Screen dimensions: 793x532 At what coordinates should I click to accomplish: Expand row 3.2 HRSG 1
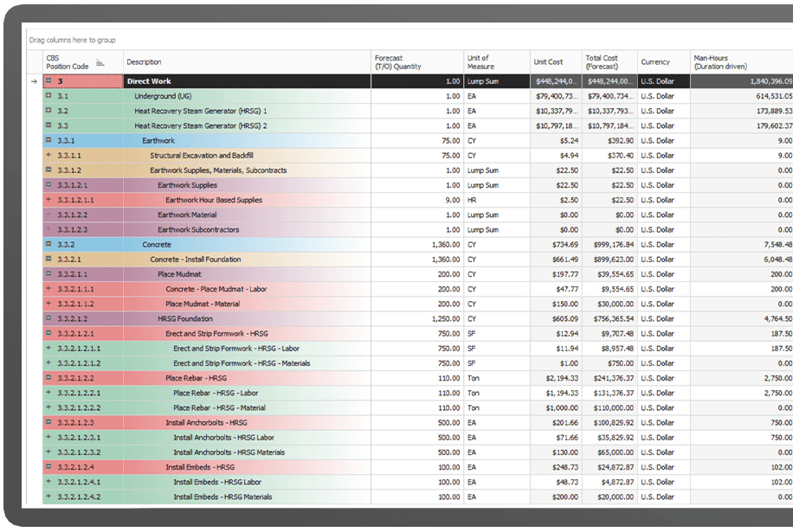[x=49, y=111]
